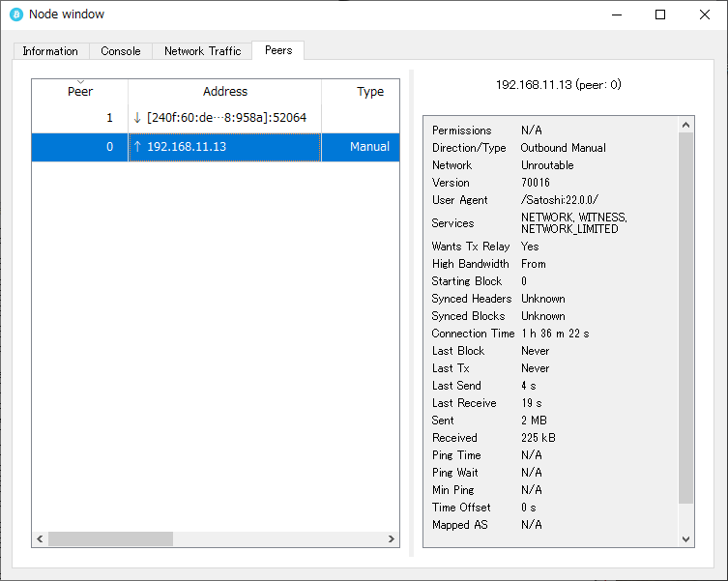Minimize the Node window

pos(617,15)
